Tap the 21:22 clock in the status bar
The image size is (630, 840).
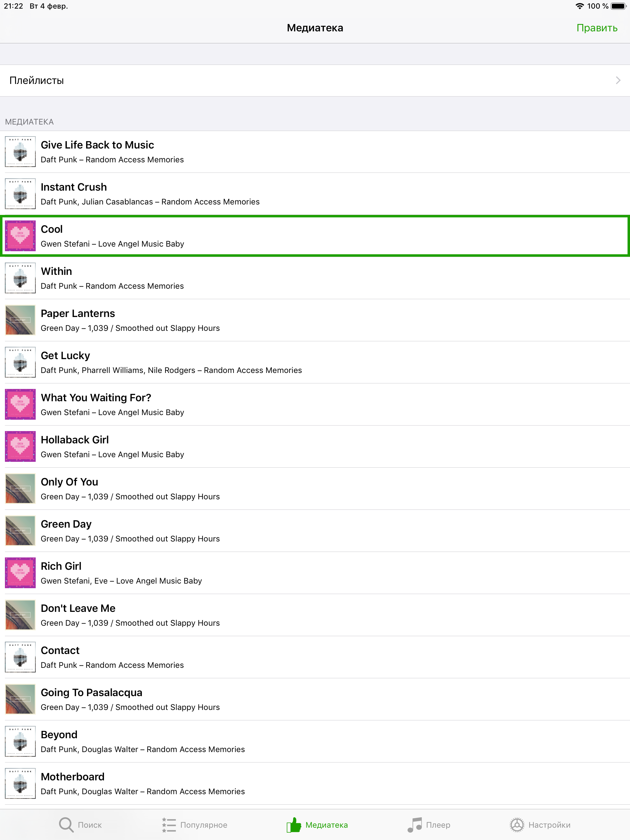[x=13, y=6]
